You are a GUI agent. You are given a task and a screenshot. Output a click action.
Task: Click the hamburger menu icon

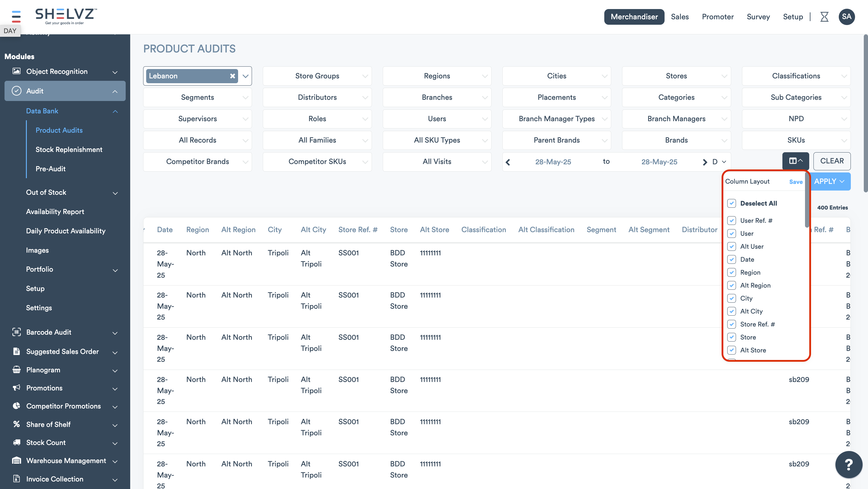coord(16,16)
